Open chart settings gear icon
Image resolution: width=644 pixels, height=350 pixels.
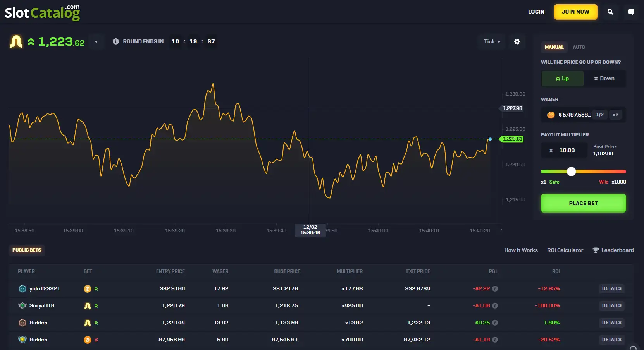point(517,41)
